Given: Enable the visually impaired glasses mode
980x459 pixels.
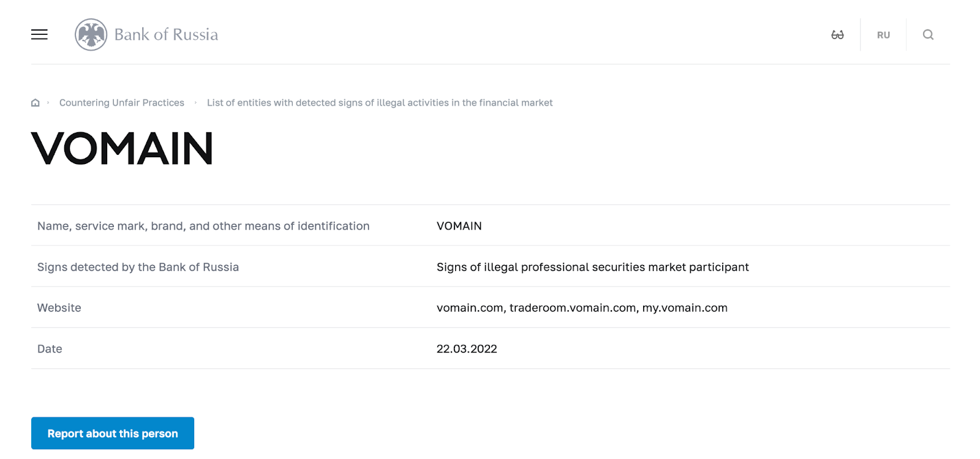Looking at the screenshot, I should tap(837, 35).
